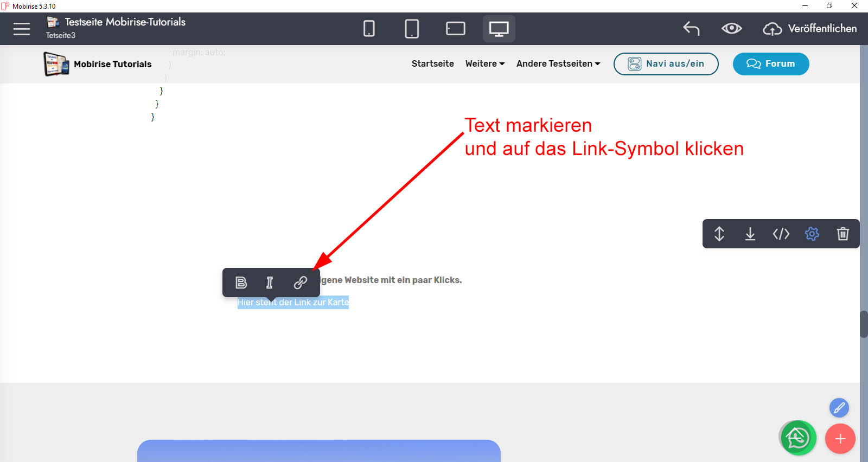The image size is (868, 462).
Task: Click the link symbol in text toolbar
Action: pos(300,283)
